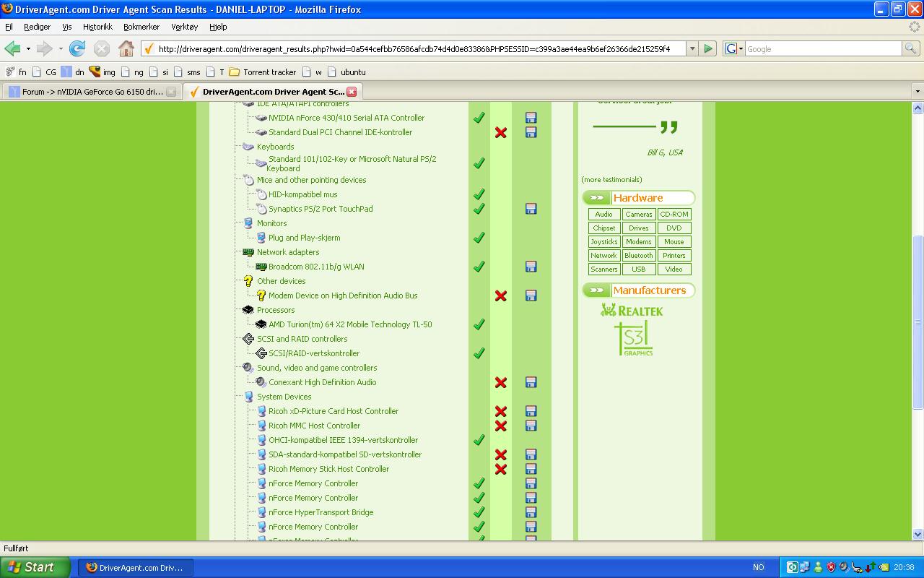Close the DriverAgent.com tab

coord(352,92)
